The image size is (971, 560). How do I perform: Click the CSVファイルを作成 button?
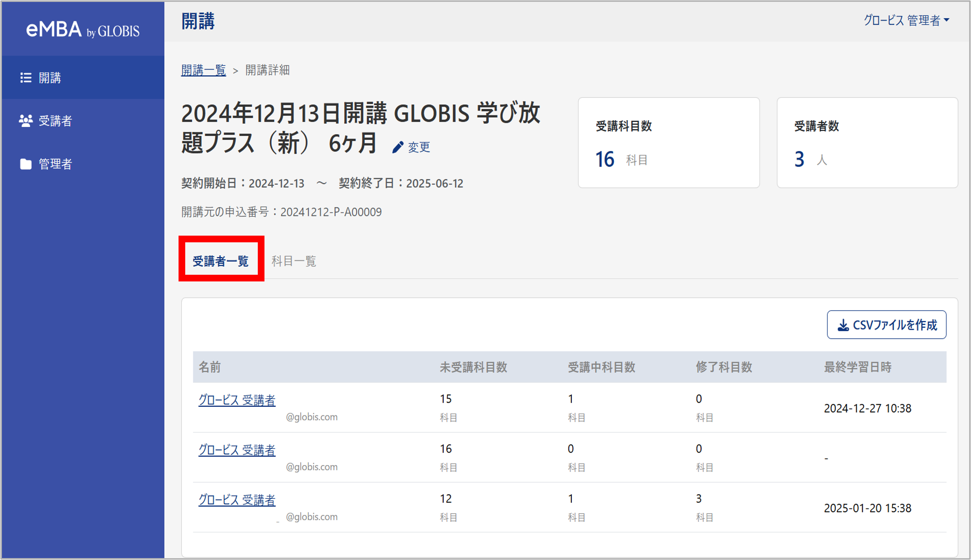pos(886,324)
